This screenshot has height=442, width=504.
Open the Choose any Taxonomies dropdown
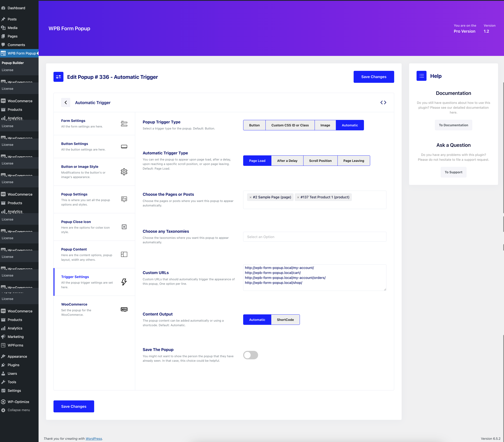pos(314,237)
